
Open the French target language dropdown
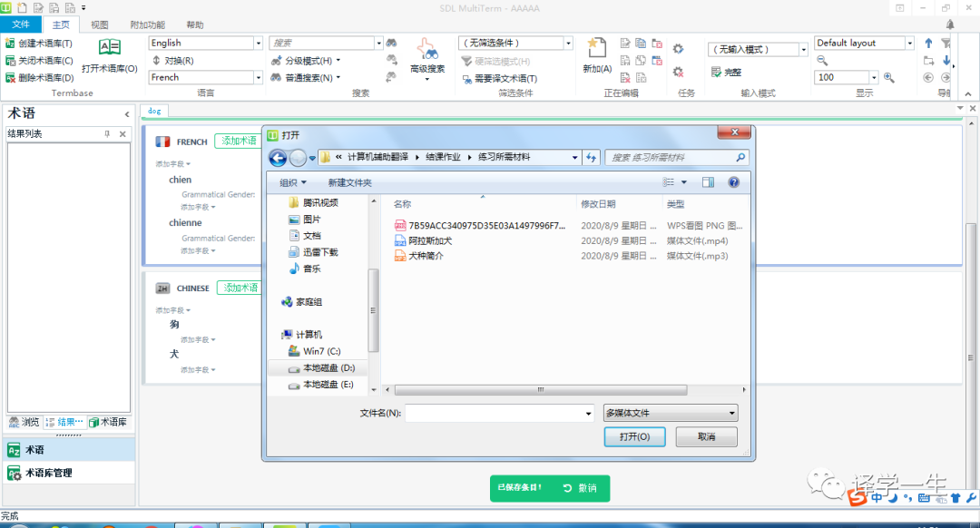click(258, 77)
